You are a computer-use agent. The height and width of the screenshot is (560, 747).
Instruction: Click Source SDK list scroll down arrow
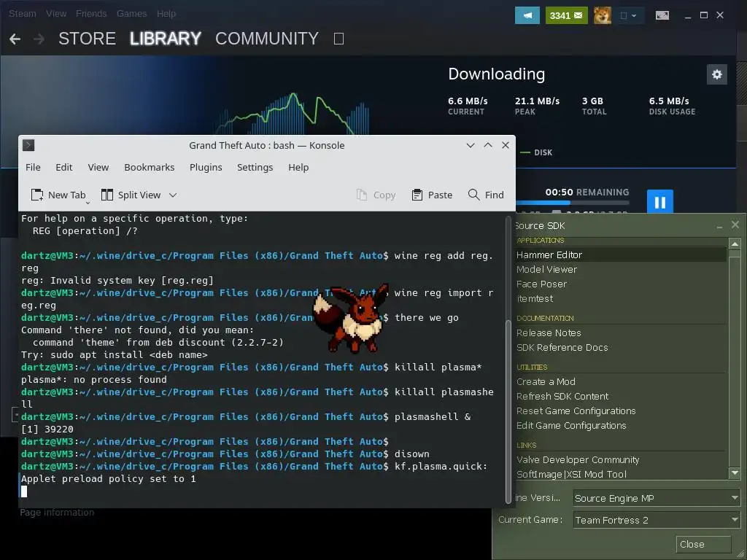coord(735,472)
